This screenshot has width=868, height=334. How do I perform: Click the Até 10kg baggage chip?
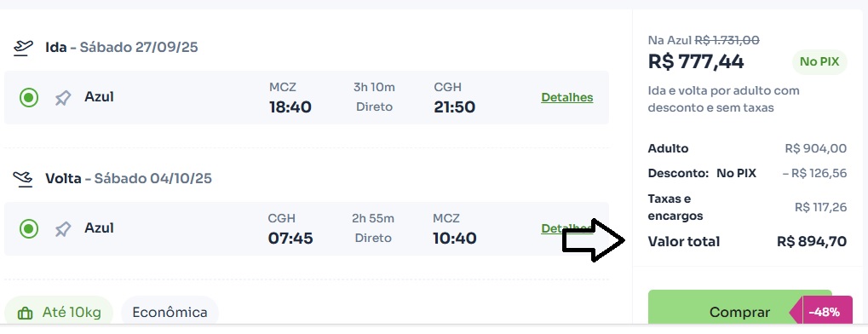(59, 313)
